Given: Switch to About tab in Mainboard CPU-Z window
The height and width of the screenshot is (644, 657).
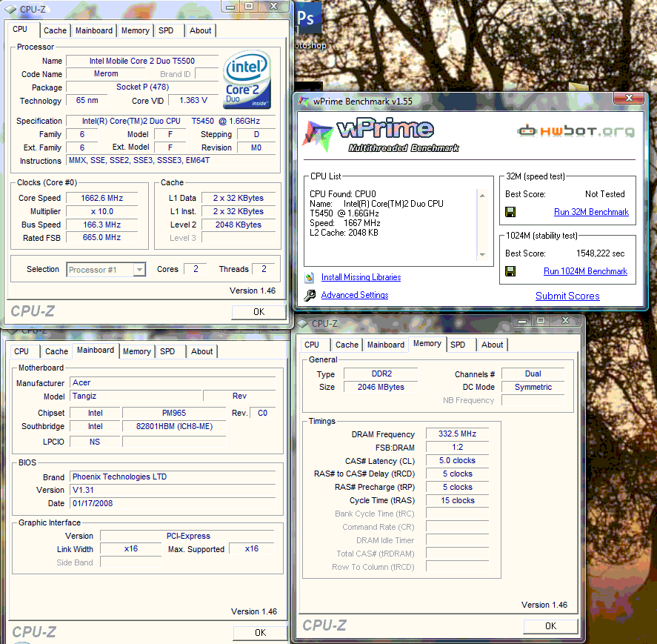Looking at the screenshot, I should [x=202, y=351].
